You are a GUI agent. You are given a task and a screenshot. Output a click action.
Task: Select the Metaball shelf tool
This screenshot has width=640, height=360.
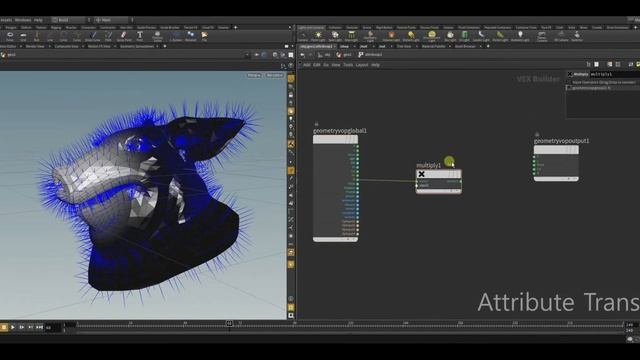191,37
